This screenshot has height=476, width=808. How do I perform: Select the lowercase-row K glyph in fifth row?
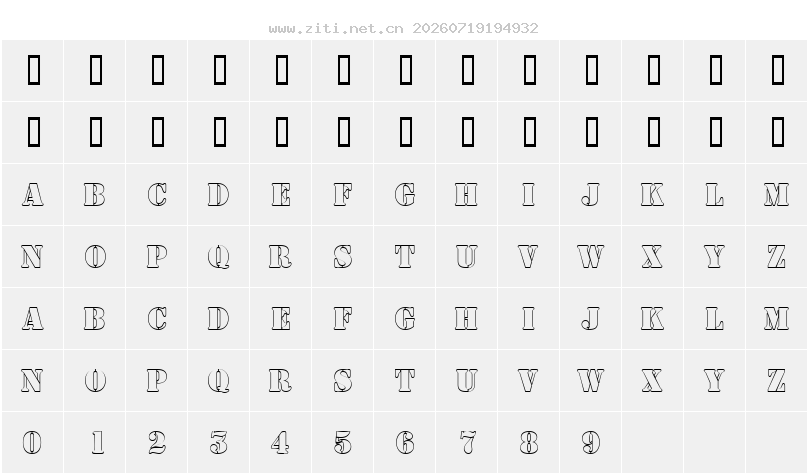click(652, 318)
